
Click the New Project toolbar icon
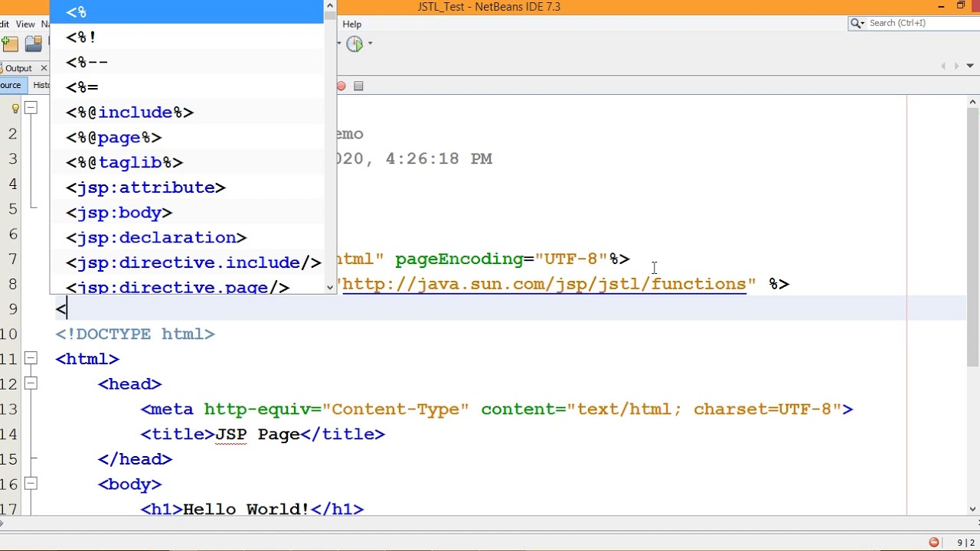click(x=9, y=44)
